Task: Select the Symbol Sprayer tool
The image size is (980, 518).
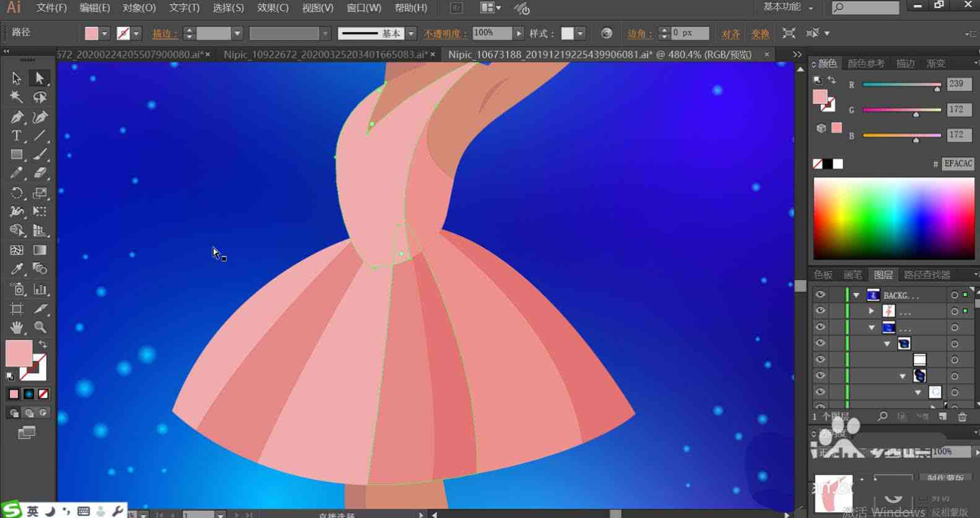Action: (17, 289)
